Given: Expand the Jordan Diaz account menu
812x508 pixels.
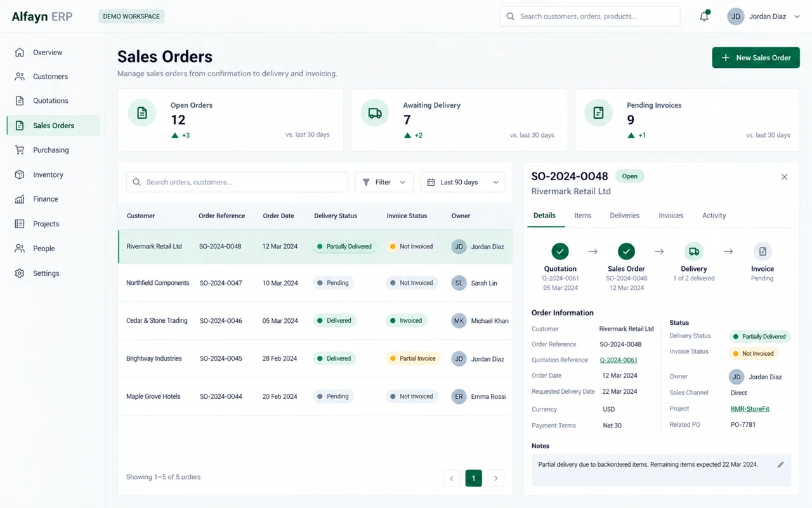Looking at the screenshot, I should point(764,16).
